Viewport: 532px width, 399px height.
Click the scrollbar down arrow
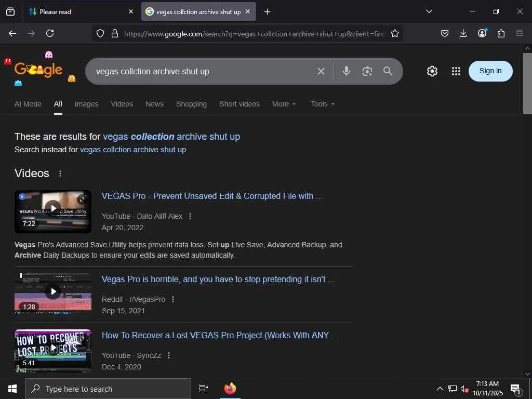(x=527, y=374)
